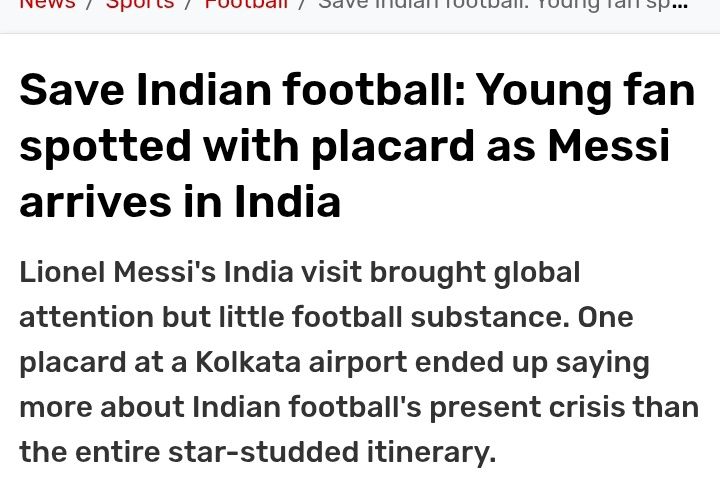Click 'arrives in India' in the headline
Image resolution: width=720 pixels, height=498 pixels.
[180, 202]
